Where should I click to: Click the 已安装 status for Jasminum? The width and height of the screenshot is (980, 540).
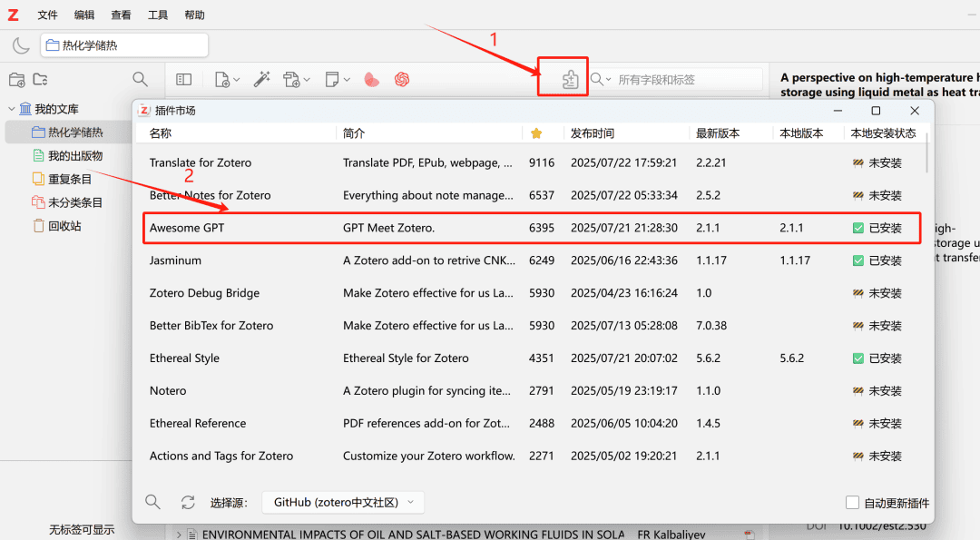coord(877,260)
